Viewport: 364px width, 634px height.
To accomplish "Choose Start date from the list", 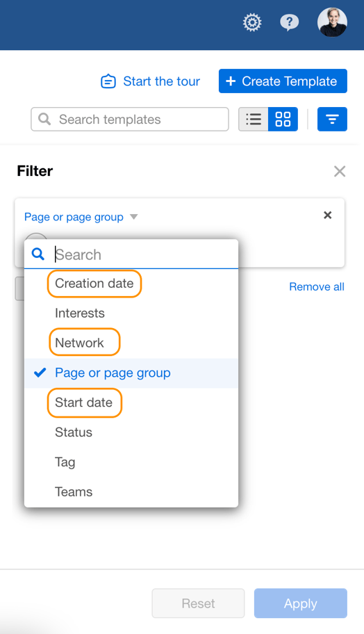I will pos(85,403).
